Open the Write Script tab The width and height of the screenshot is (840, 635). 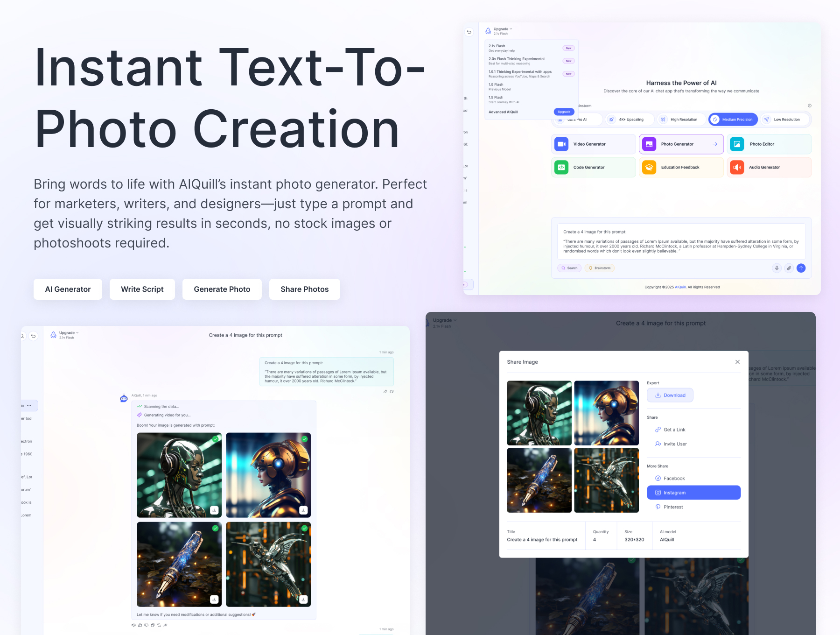pos(142,289)
